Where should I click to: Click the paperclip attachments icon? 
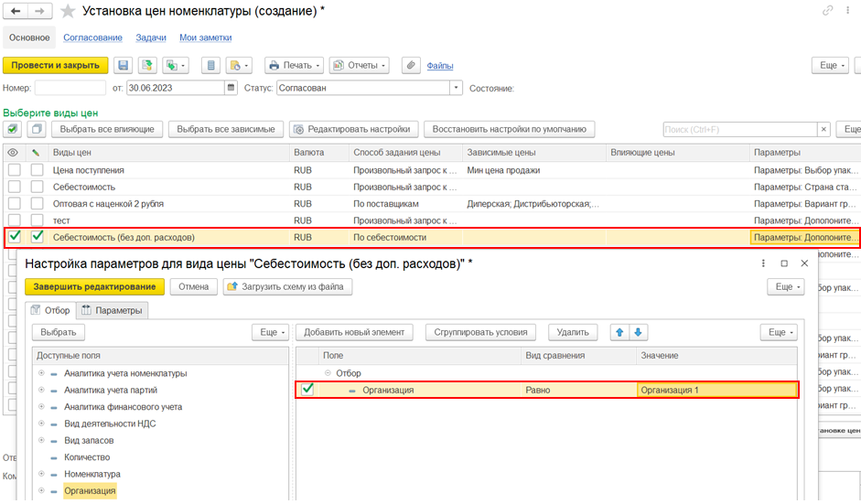[x=411, y=66]
